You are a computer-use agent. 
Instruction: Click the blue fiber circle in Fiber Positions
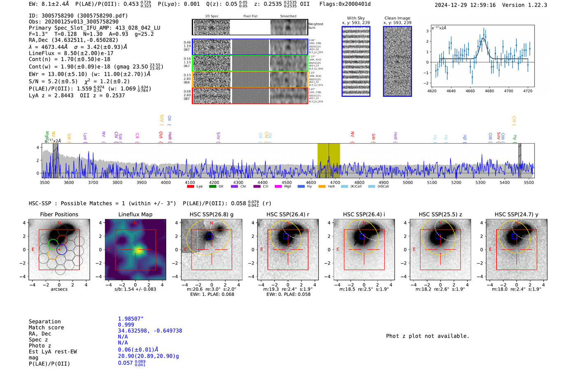61,249
